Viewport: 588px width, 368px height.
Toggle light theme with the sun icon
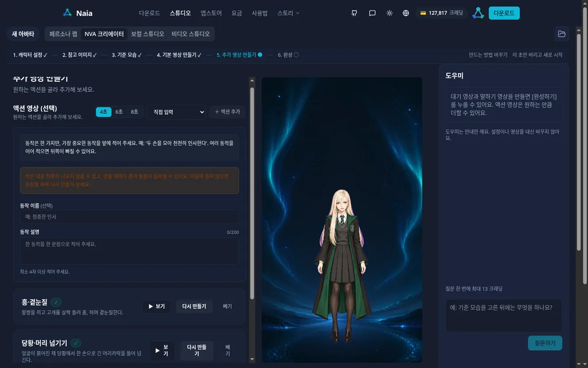pos(390,13)
